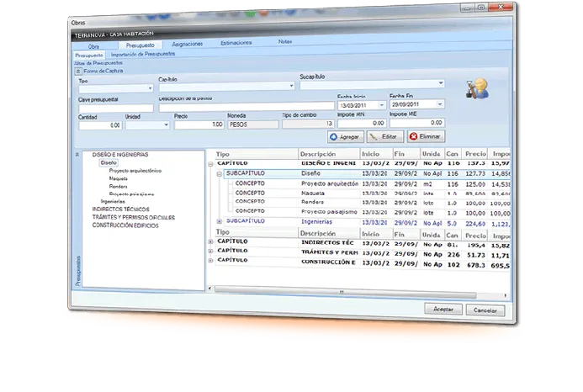Image resolution: width=583 pixels, height=392 pixels.
Task: Select DISEÑO E INGENIERIAS tree node
Action: 120,154
